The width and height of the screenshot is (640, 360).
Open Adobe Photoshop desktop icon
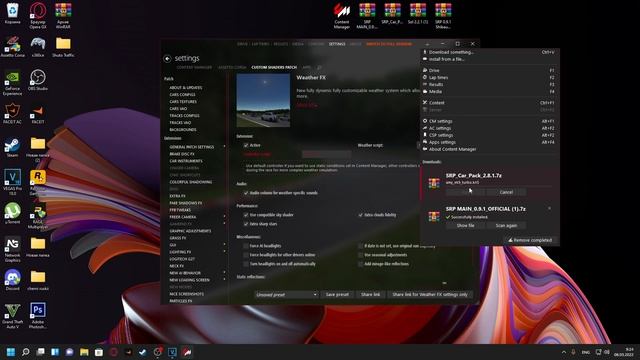[38, 315]
